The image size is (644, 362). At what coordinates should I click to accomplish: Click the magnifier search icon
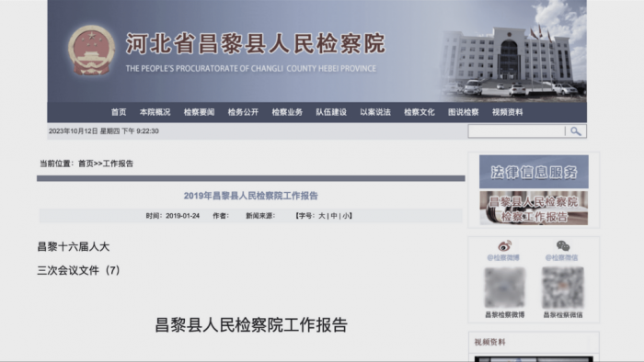(x=576, y=131)
